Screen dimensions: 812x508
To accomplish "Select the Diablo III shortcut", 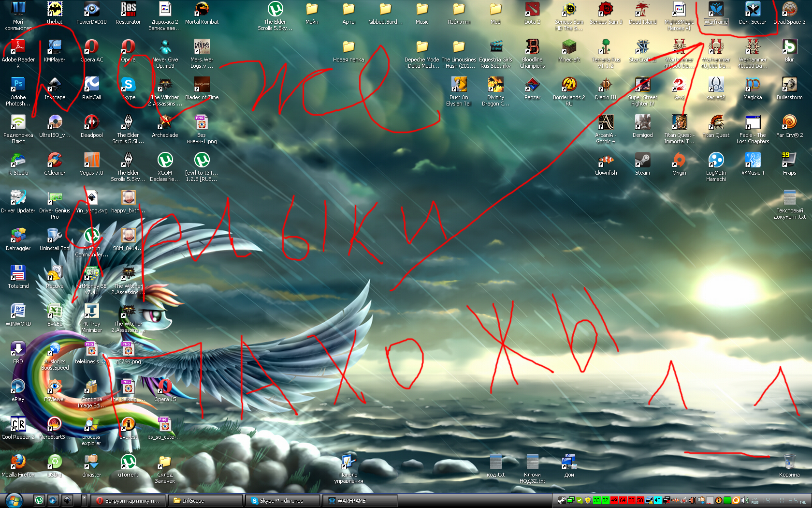I will click(606, 89).
